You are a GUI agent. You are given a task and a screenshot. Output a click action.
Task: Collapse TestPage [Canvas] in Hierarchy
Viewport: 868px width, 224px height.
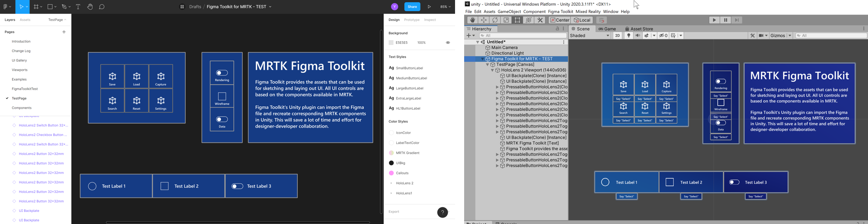488,65
